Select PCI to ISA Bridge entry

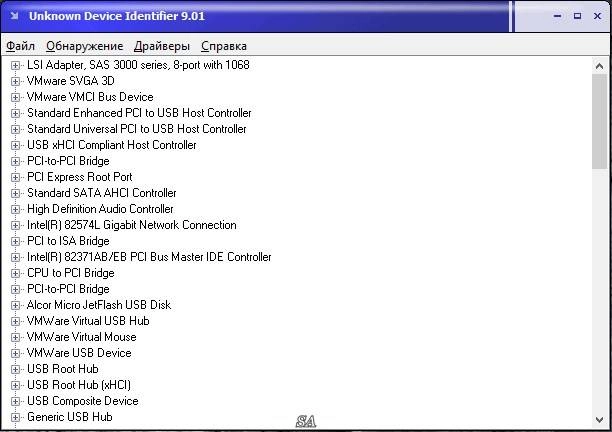coord(68,241)
